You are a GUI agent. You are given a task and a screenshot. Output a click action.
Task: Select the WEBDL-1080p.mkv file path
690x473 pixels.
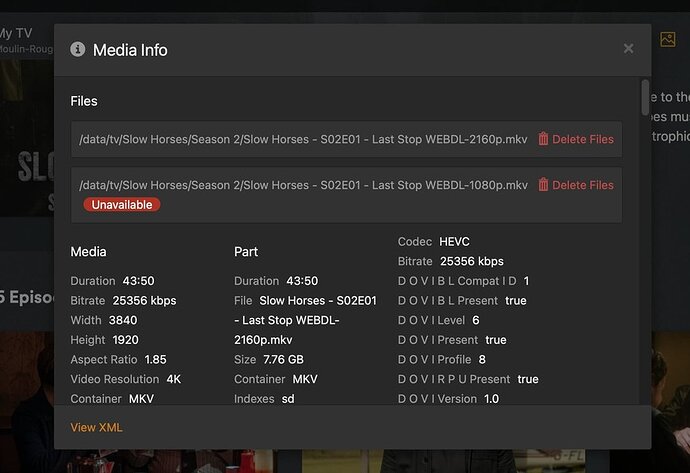pyautogui.click(x=303, y=185)
